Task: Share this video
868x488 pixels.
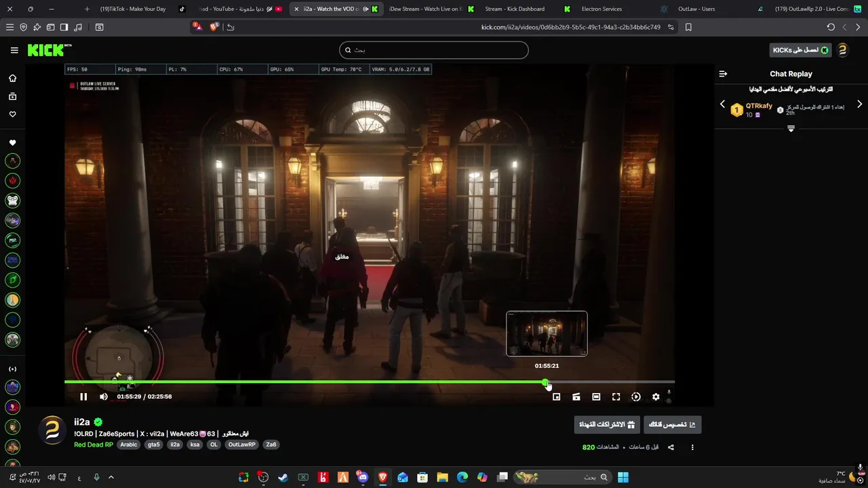Action: (x=671, y=447)
